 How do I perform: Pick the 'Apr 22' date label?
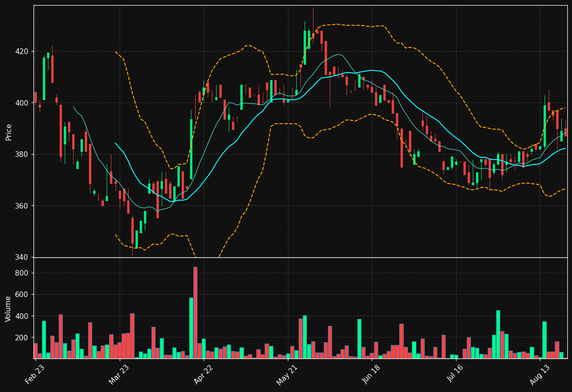tap(203, 374)
